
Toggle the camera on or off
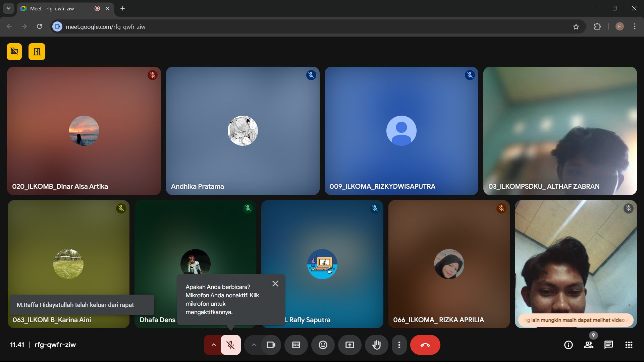pos(271,345)
